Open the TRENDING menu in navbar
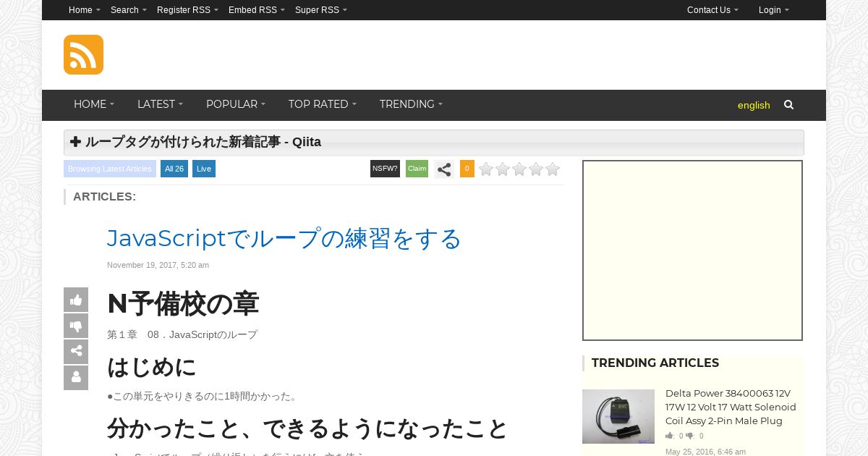The height and width of the screenshot is (456, 868). pos(411,104)
